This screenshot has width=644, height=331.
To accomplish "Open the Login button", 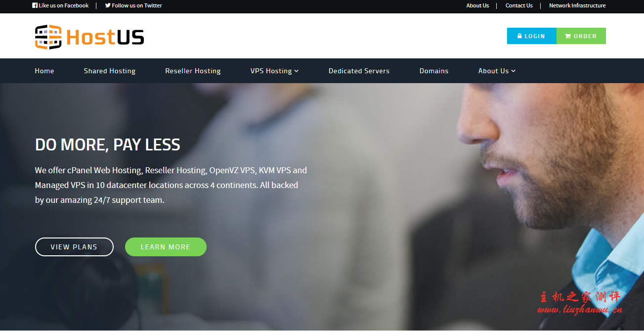I will [532, 36].
